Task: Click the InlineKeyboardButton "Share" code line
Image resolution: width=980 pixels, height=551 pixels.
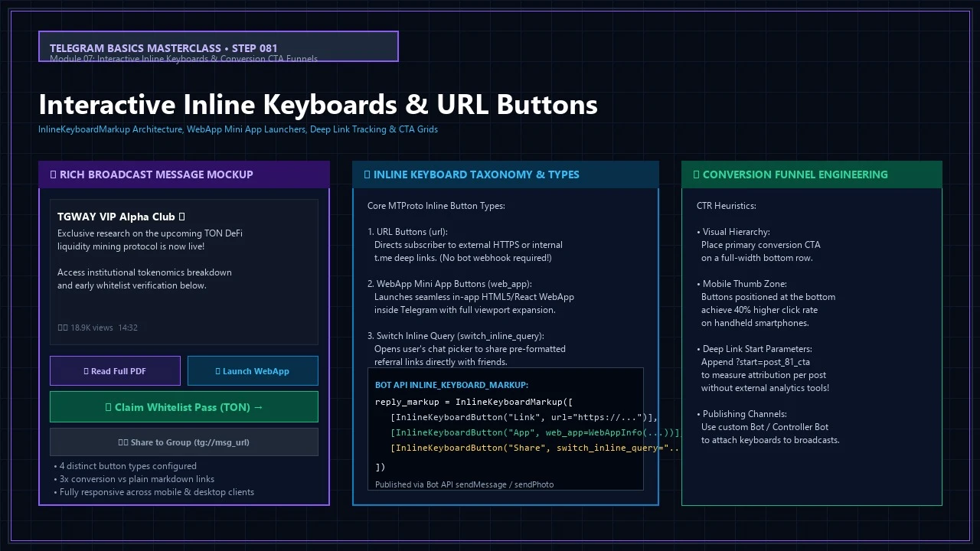Action: [x=535, y=448]
